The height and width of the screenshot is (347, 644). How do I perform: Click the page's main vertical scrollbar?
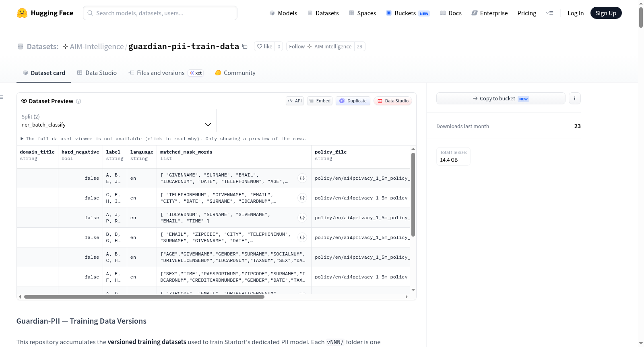click(641, 17)
